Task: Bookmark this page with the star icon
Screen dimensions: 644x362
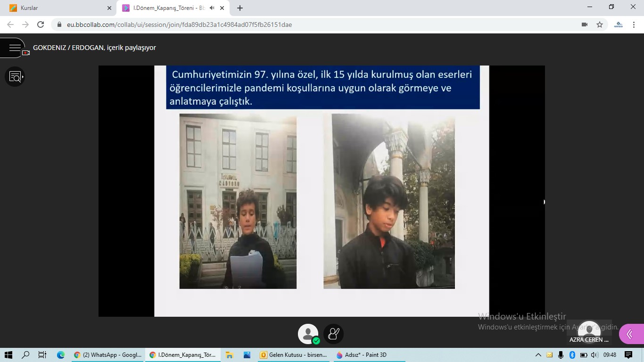Action: coord(600,25)
